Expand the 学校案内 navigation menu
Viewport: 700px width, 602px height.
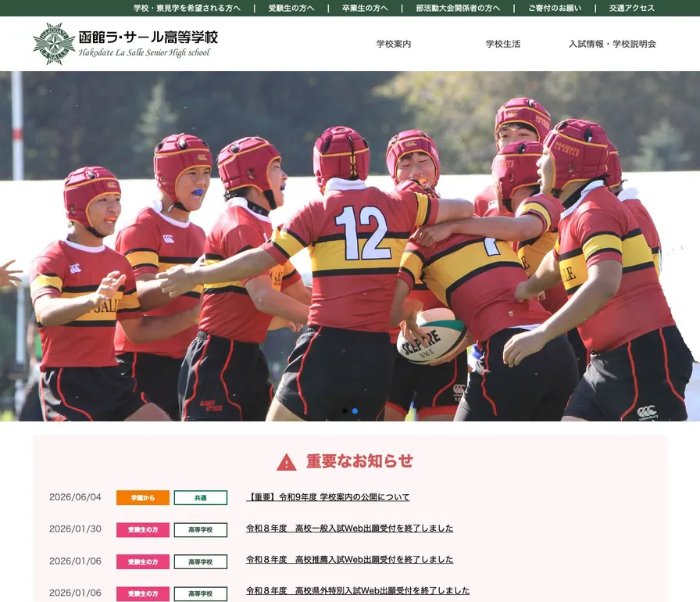(x=393, y=44)
